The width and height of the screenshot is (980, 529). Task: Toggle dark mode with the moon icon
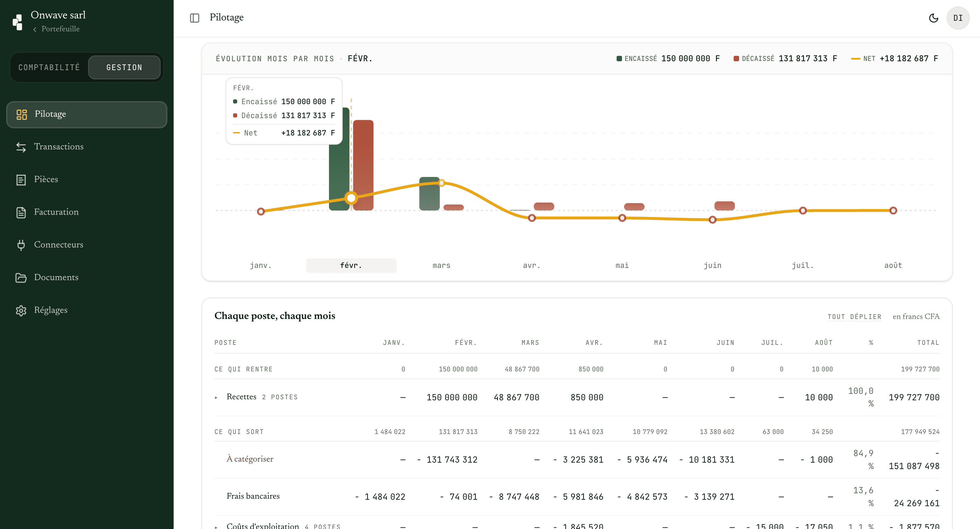(933, 18)
